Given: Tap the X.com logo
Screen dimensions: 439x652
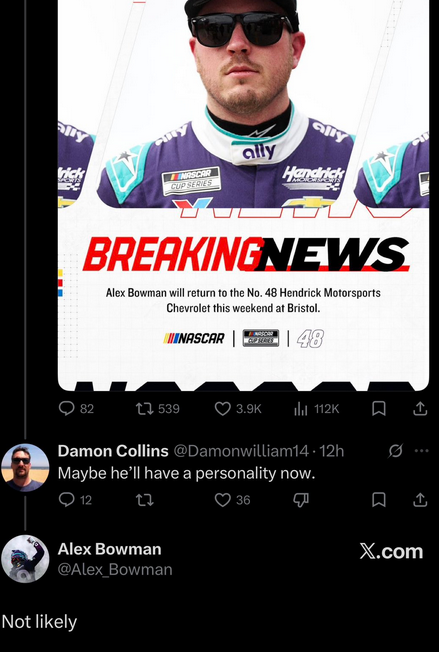Looking at the screenshot, I should 391,551.
